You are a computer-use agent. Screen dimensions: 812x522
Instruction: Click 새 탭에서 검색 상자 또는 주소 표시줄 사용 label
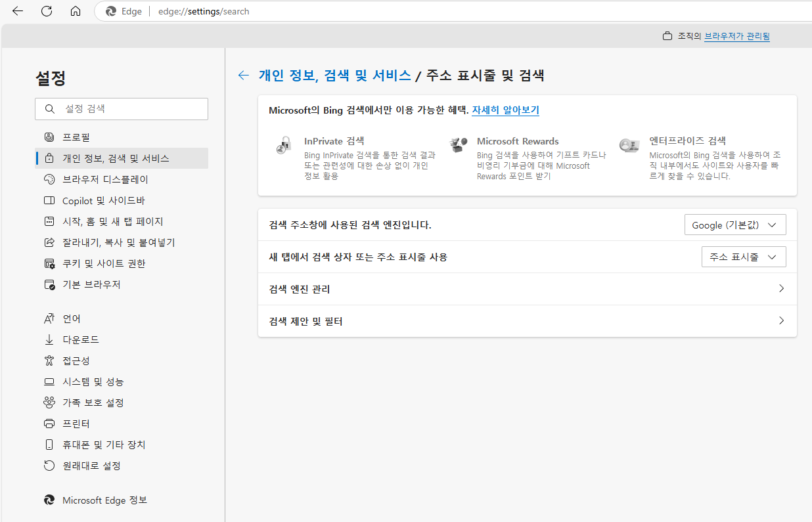coord(358,257)
